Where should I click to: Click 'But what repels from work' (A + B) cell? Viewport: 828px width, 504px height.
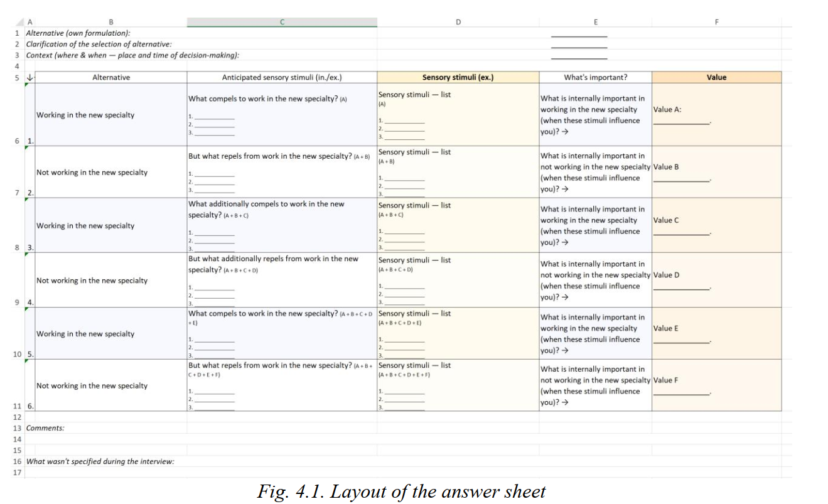(x=282, y=172)
